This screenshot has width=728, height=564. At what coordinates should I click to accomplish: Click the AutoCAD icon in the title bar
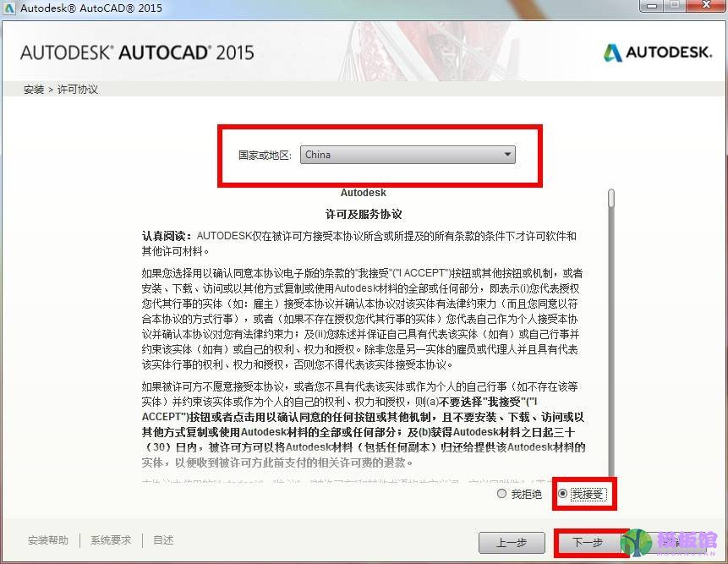click(8, 8)
